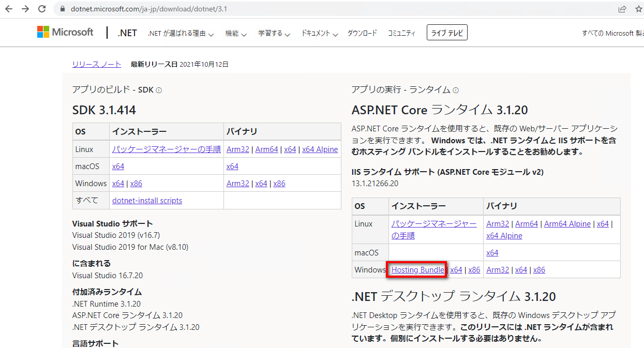The width and height of the screenshot is (644, 348).
Task: Download SDK Windows x86 binary
Action: click(279, 184)
